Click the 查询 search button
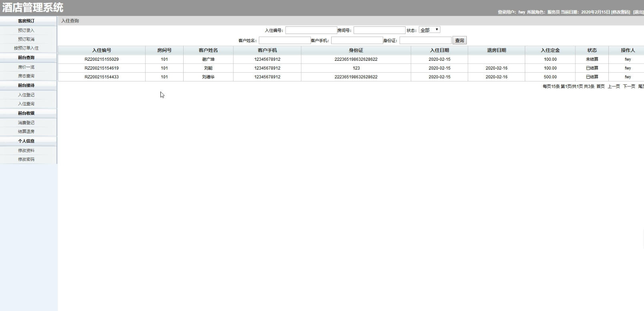The height and width of the screenshot is (311, 644). [x=459, y=40]
